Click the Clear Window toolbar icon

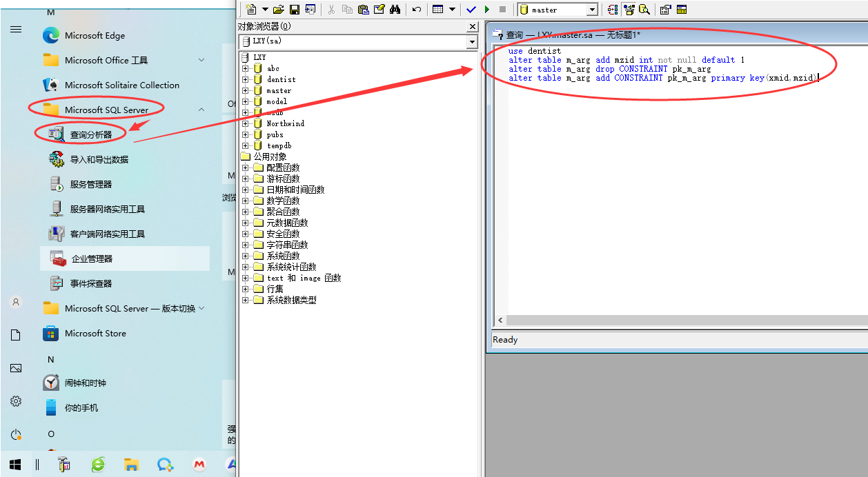pyautogui.click(x=379, y=10)
